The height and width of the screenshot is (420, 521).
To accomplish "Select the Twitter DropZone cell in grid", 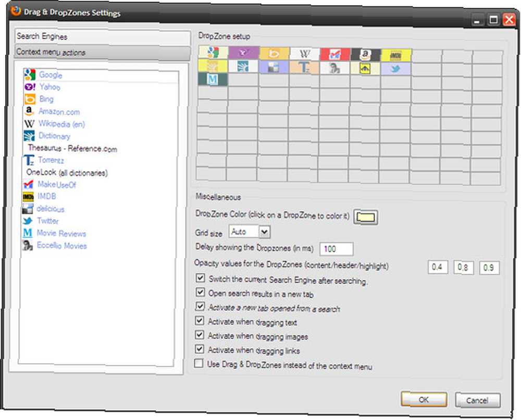I will click(x=396, y=69).
